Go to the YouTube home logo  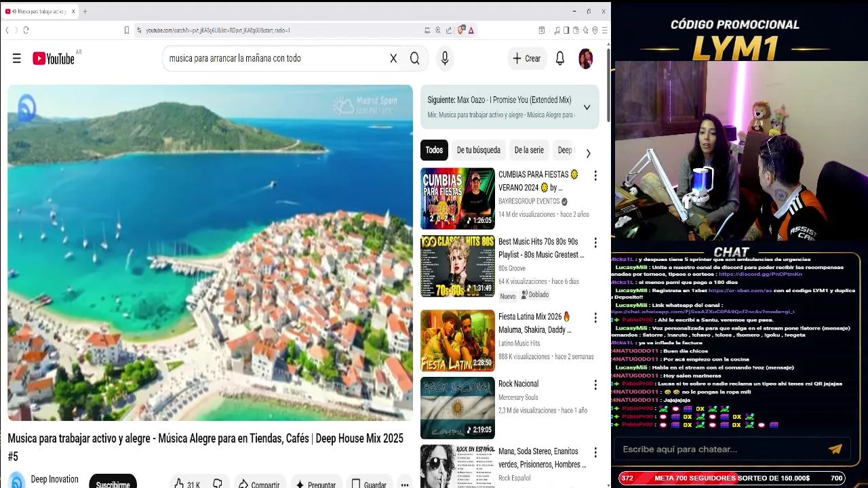[x=53, y=58]
